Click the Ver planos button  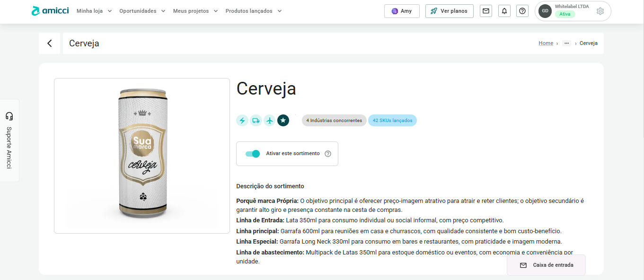click(x=449, y=11)
